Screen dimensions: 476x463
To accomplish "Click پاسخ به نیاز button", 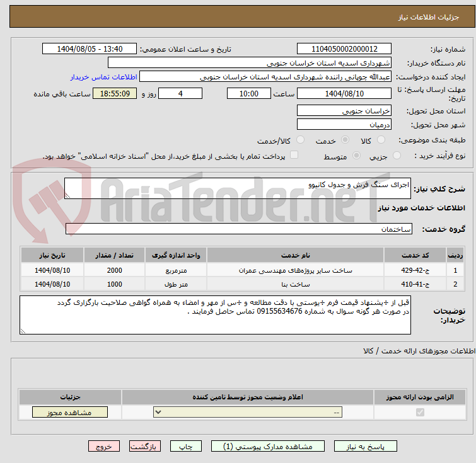I will pyautogui.click(x=366, y=447).
